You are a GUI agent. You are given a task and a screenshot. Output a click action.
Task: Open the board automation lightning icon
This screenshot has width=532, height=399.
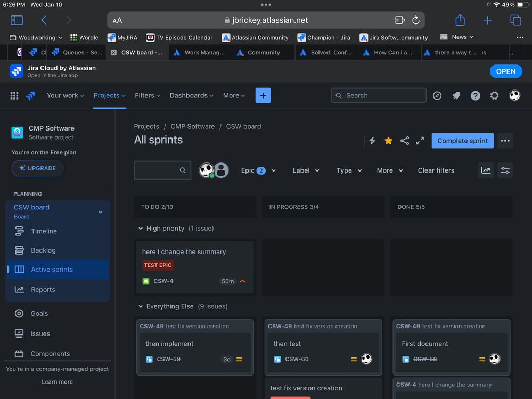tap(372, 141)
